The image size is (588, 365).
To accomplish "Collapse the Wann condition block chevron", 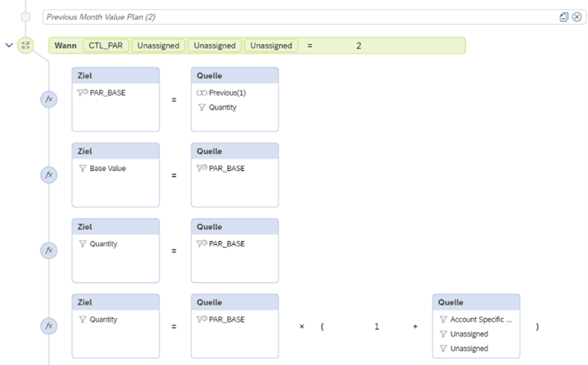I will [x=9, y=45].
